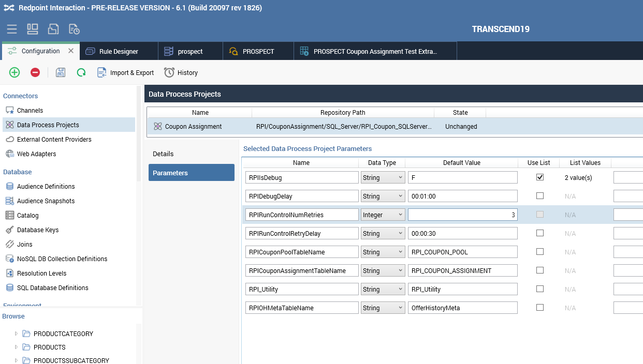Open Data Type dropdown for RPIRunControlNumRetries
The image size is (643, 364).
click(383, 215)
